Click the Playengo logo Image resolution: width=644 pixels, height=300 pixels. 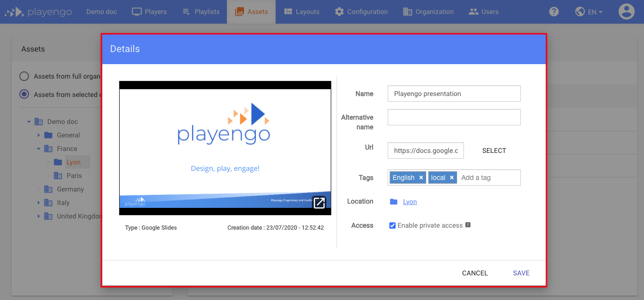pos(38,12)
